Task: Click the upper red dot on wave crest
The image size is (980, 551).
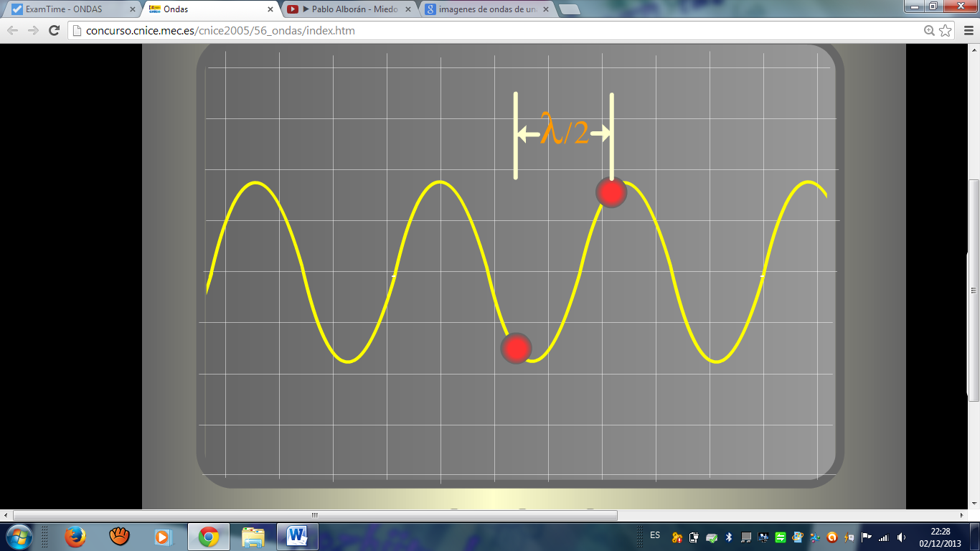Action: point(611,192)
